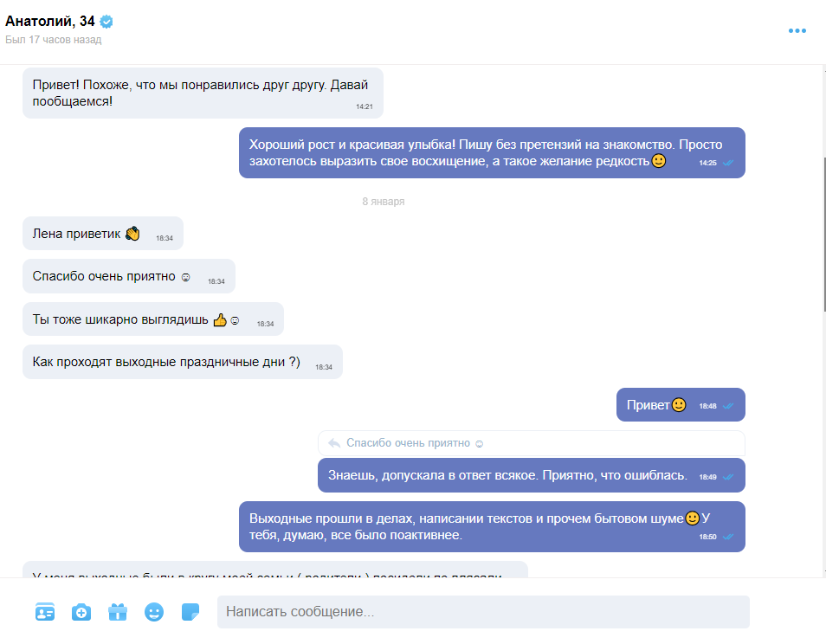826x644 pixels.
Task: Click the "Был 17 часов назад" status text
Action: coord(53,40)
